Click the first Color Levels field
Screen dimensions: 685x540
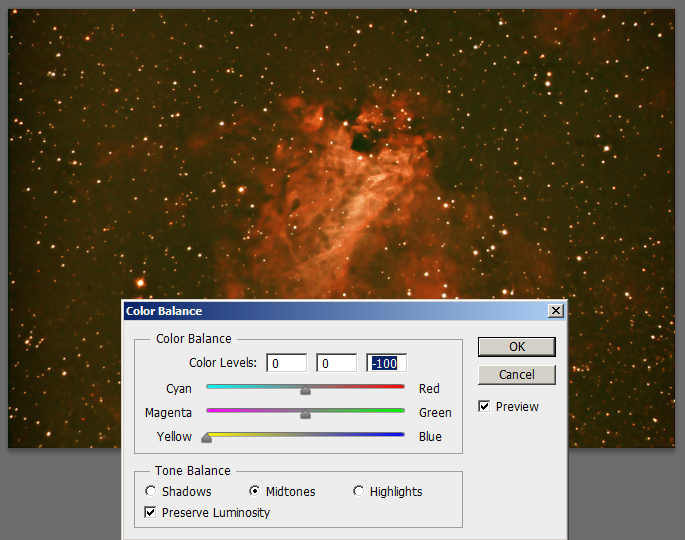(287, 363)
